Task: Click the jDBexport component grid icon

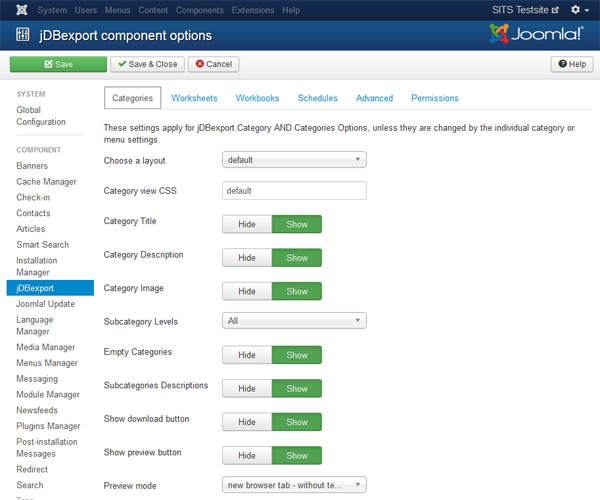Action: (x=22, y=35)
